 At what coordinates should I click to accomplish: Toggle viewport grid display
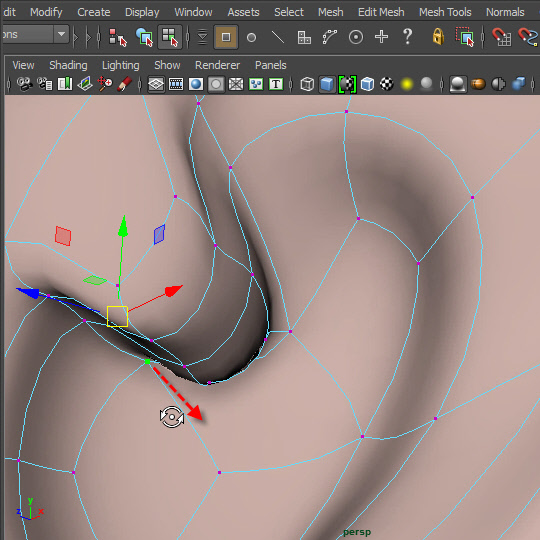coord(156,84)
